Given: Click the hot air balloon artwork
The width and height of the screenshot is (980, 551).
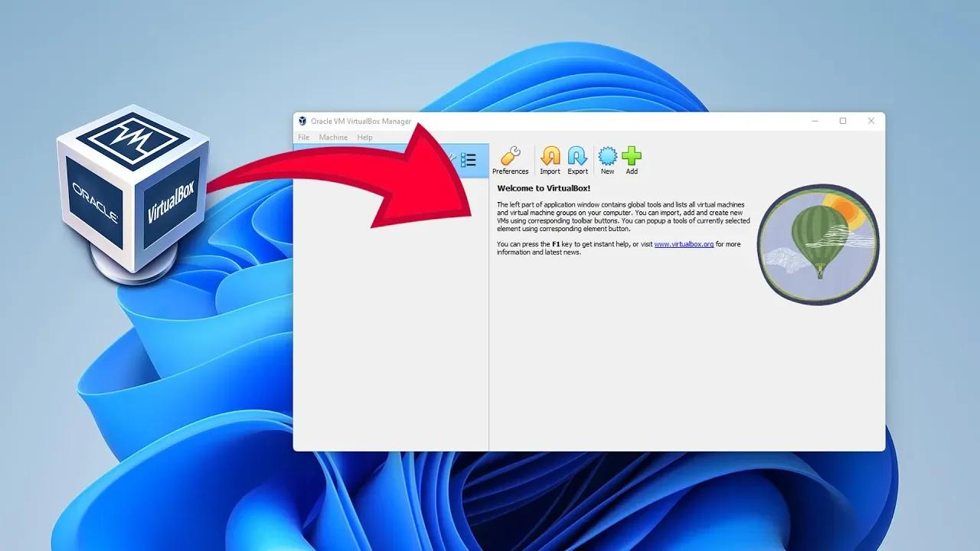Looking at the screenshot, I should 818,245.
